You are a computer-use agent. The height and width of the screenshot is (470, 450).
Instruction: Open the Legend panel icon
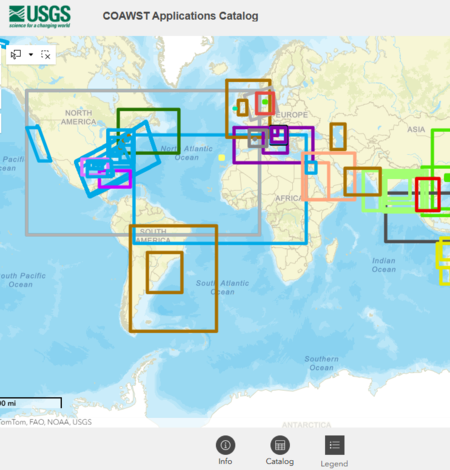tap(335, 445)
